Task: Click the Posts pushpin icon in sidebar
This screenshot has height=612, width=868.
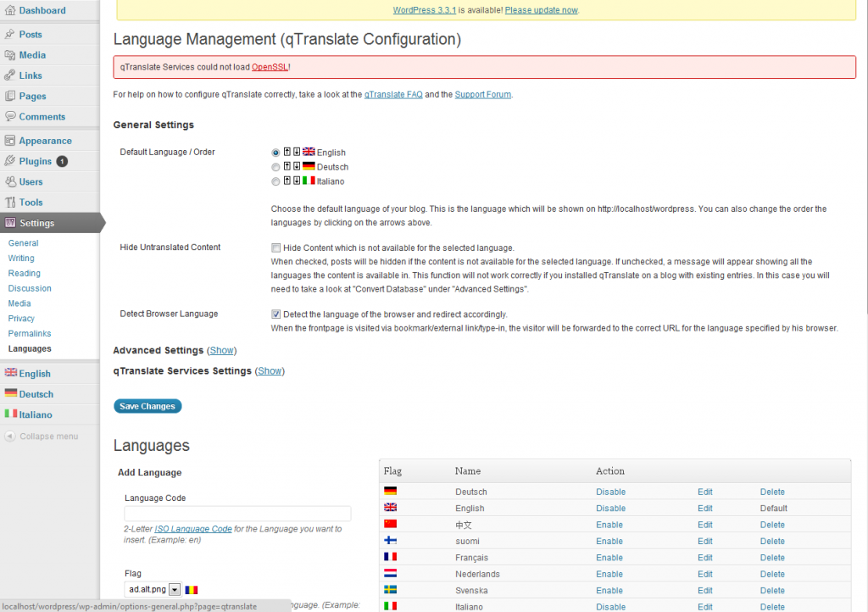Action: click(x=9, y=35)
